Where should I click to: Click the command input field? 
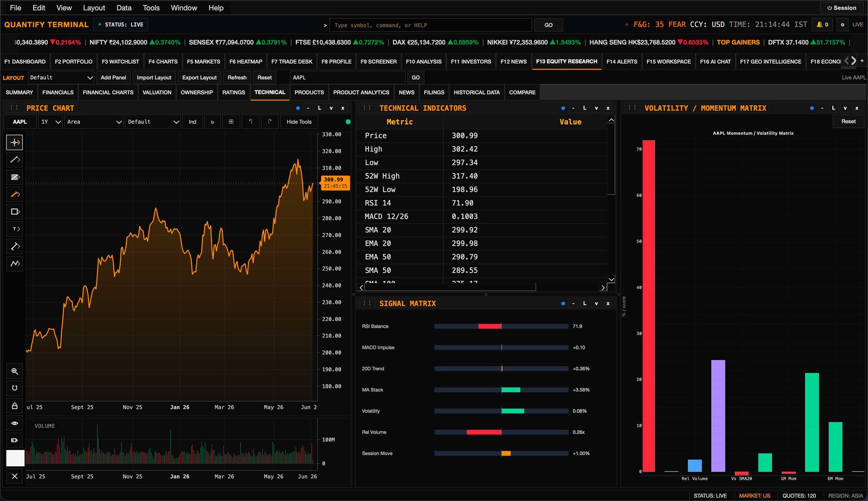(x=431, y=25)
